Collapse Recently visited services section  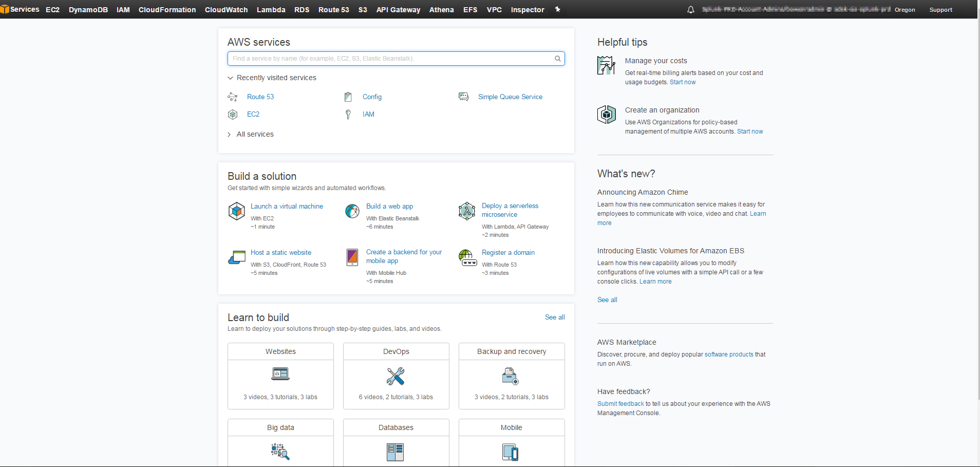click(x=272, y=78)
